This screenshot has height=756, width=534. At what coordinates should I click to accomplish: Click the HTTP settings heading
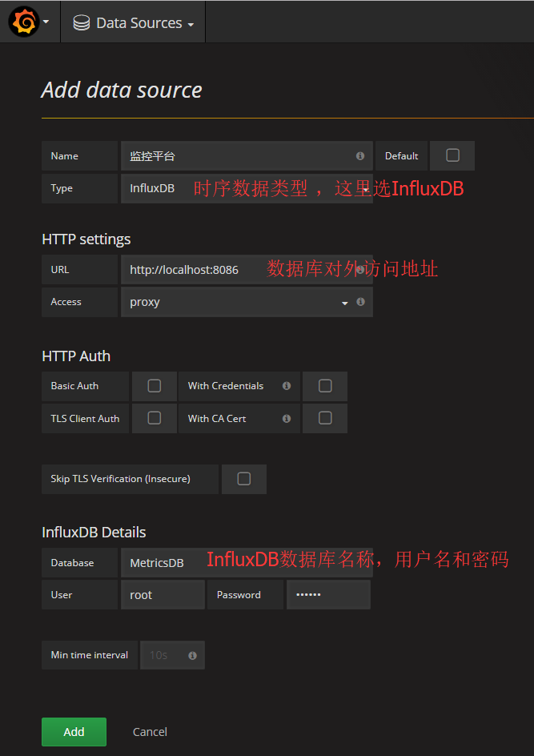coord(86,239)
